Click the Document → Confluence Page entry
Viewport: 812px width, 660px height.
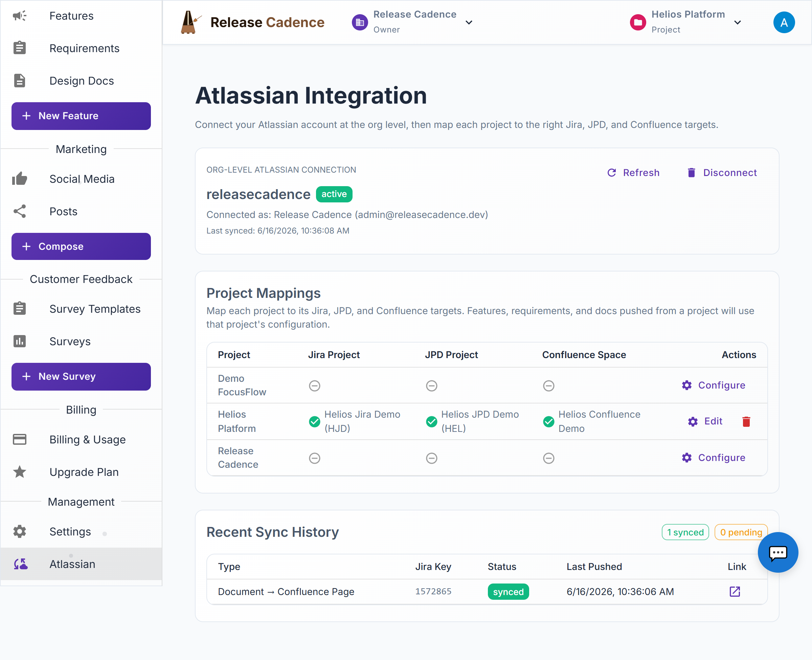(x=286, y=592)
